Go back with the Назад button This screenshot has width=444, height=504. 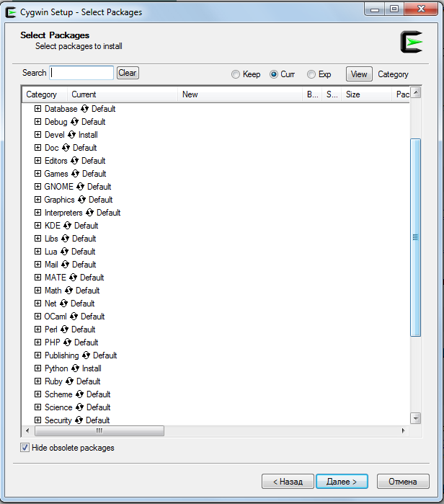[x=288, y=482]
